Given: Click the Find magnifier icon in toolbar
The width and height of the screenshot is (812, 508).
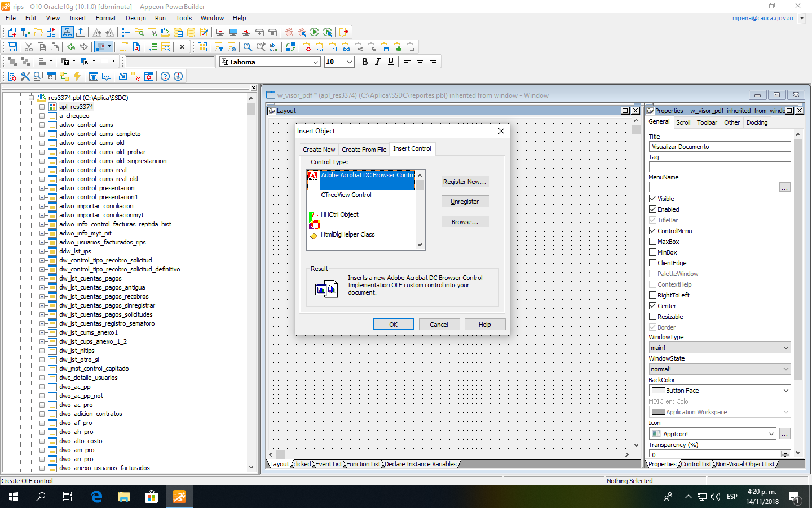Looking at the screenshot, I should [248, 47].
